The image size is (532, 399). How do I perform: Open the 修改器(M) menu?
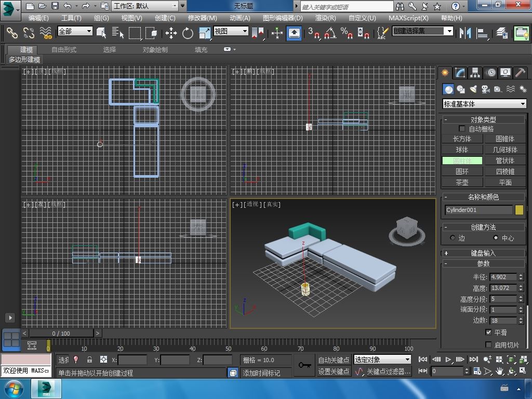203,18
